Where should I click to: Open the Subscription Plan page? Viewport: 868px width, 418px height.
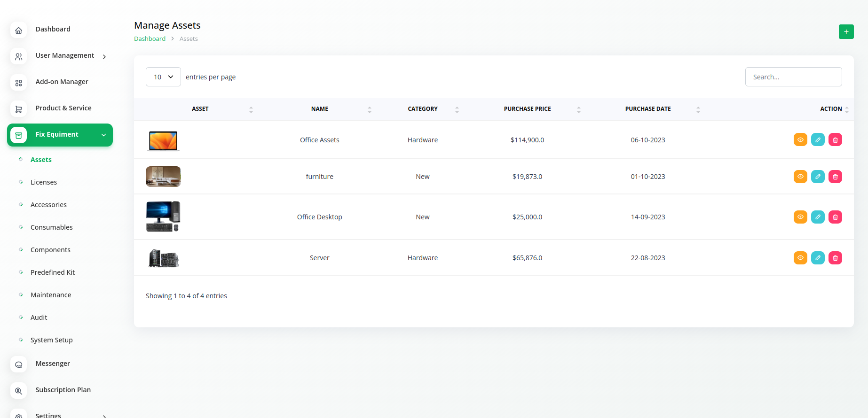tap(63, 390)
